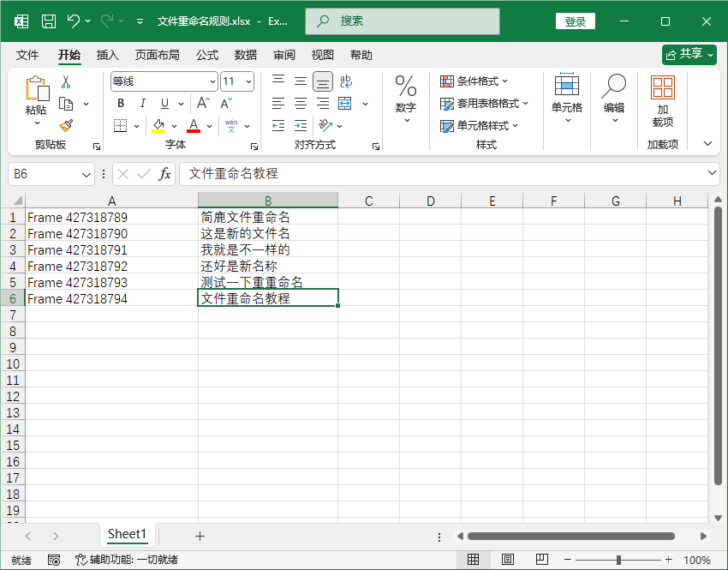Viewport: 728px width, 570px height.
Task: Click the 登录 sign-in button
Action: point(575,21)
